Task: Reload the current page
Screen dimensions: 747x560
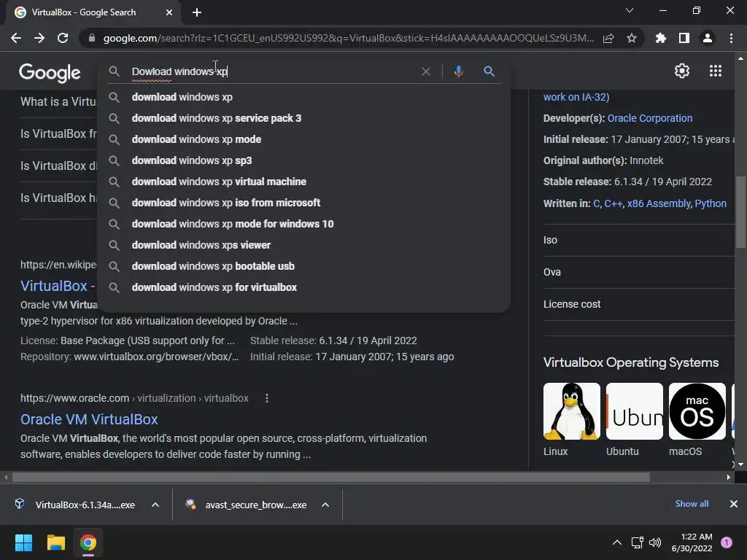Action: (63, 38)
